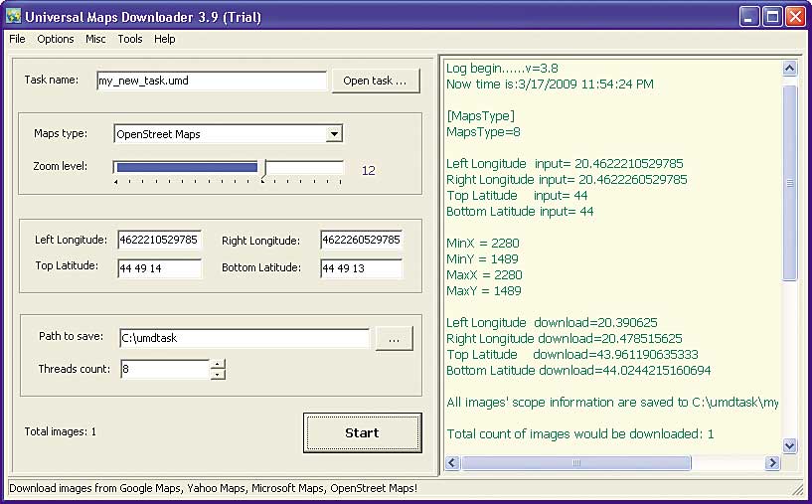Open the Tools menu
This screenshot has height=504, width=812.
click(x=130, y=39)
